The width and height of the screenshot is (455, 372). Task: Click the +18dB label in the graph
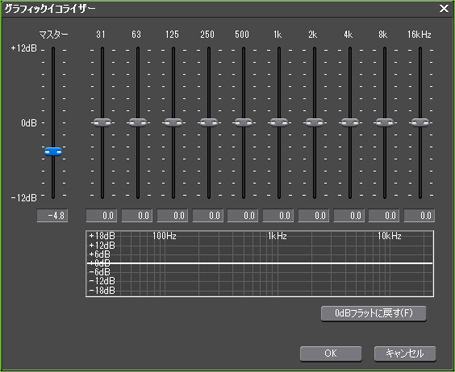(x=102, y=236)
